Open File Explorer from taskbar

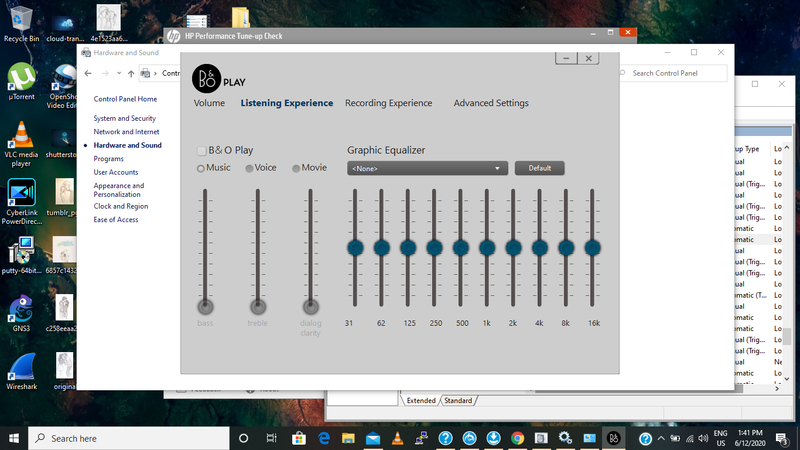tap(348, 438)
